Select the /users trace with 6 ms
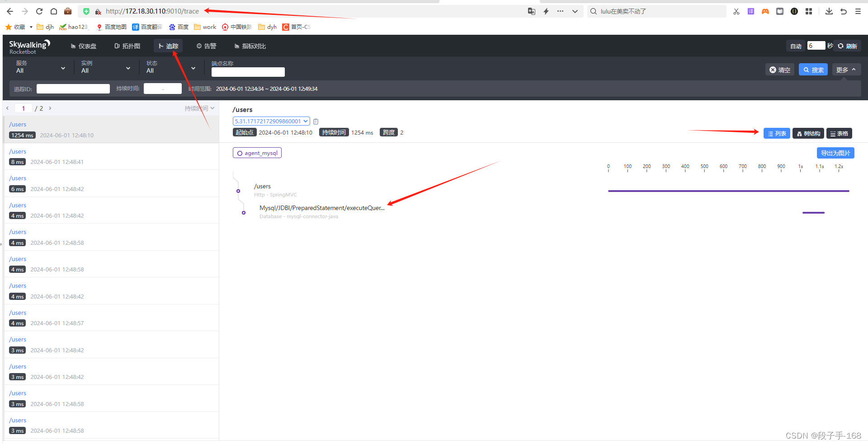 click(x=111, y=183)
